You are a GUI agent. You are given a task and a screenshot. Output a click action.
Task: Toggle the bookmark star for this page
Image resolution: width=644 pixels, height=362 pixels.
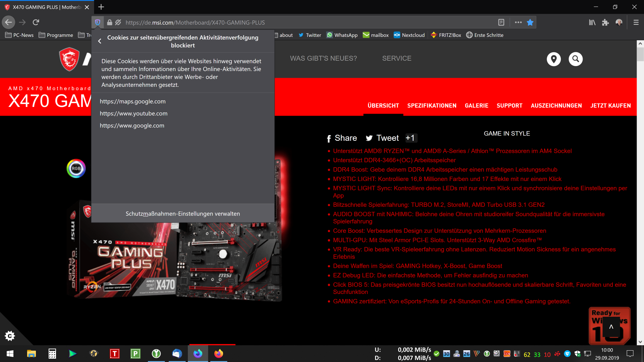(x=530, y=22)
